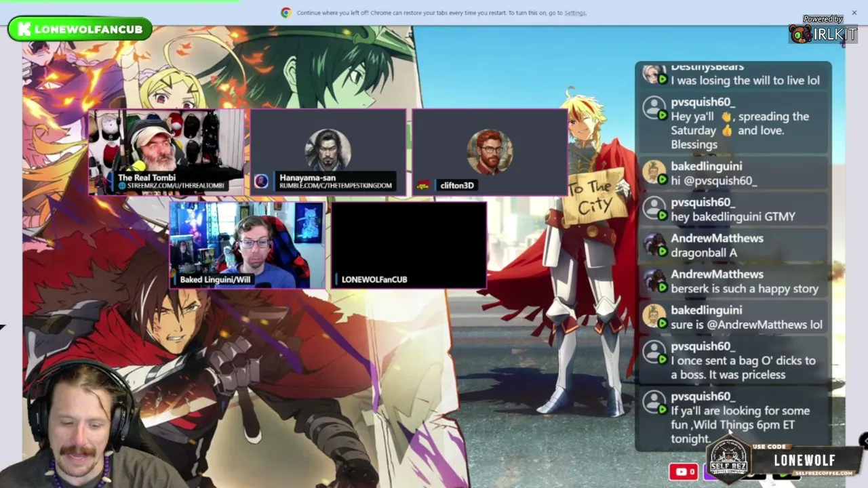Click the bakedlinguini name above 'hi @pvsquish60_'
Screen dimensions: 868x488
(707, 166)
